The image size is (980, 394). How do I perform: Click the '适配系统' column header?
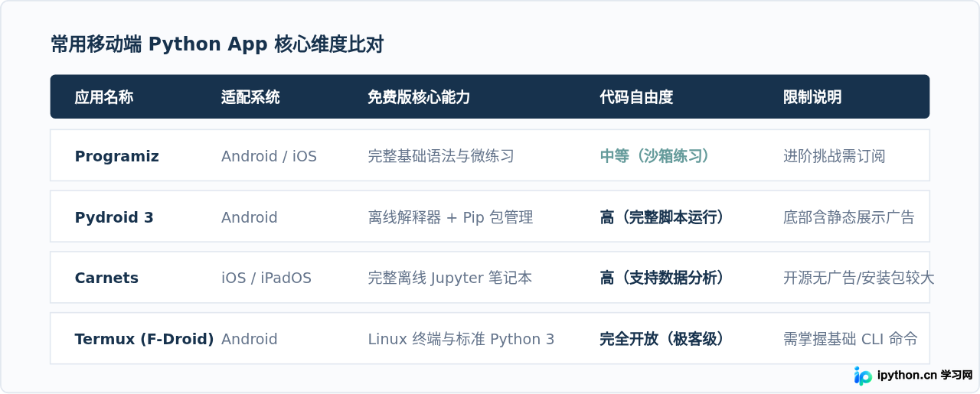tap(250, 97)
